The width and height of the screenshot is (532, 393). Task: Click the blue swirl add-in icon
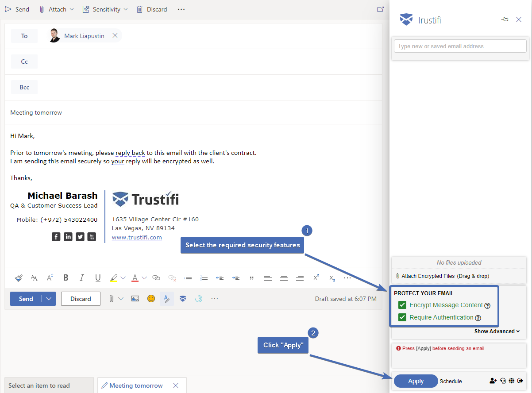pos(199,299)
